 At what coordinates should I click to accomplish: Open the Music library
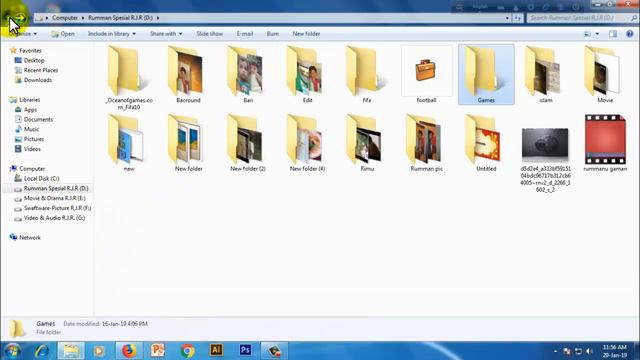pyautogui.click(x=31, y=129)
